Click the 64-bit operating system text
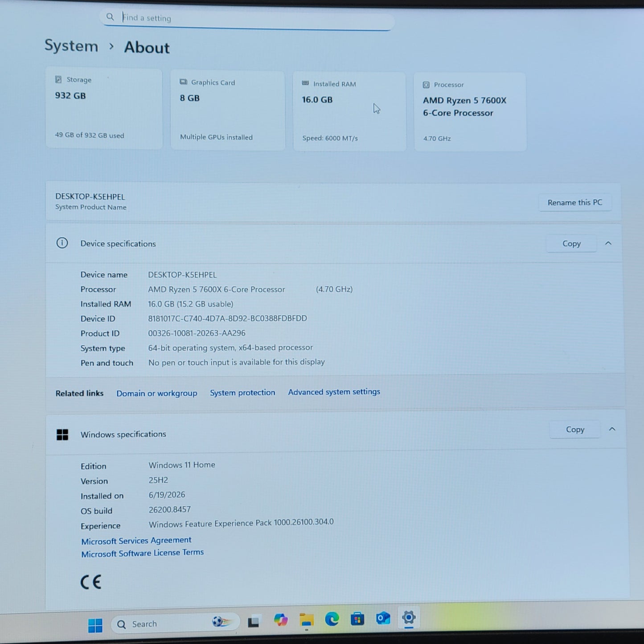This screenshot has height=644, width=644. click(x=230, y=348)
